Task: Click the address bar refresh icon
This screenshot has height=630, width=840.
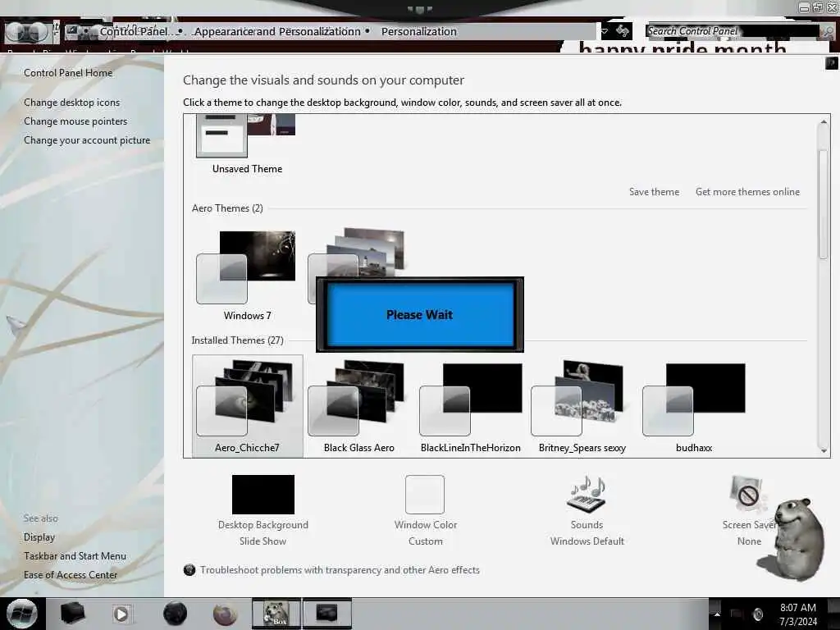Action: (622, 32)
